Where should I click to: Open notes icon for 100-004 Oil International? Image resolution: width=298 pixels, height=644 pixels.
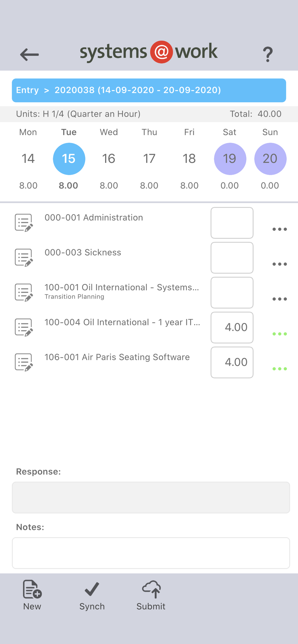coord(24,327)
